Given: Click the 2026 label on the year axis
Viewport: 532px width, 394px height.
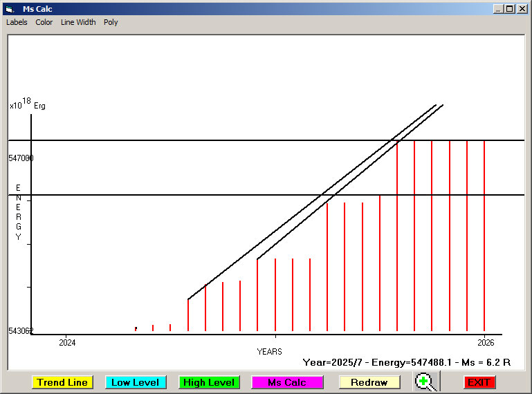Looking at the screenshot, I should click(486, 343).
